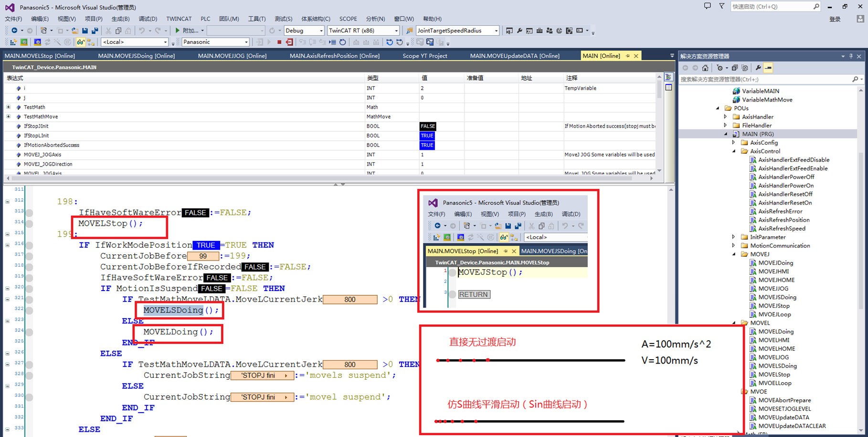The width and height of the screenshot is (868, 437).
Task: Click the Cut scissors icon
Action: [108, 31]
